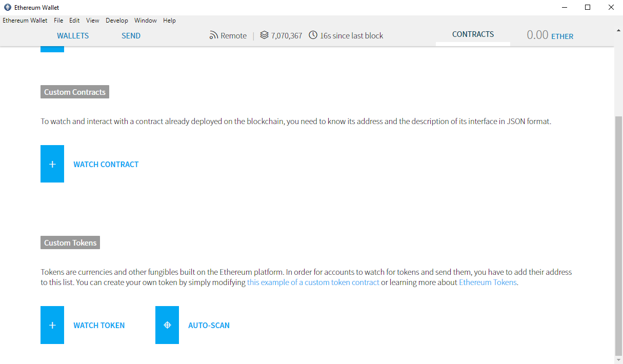Click the 16s since last block text

click(x=352, y=35)
